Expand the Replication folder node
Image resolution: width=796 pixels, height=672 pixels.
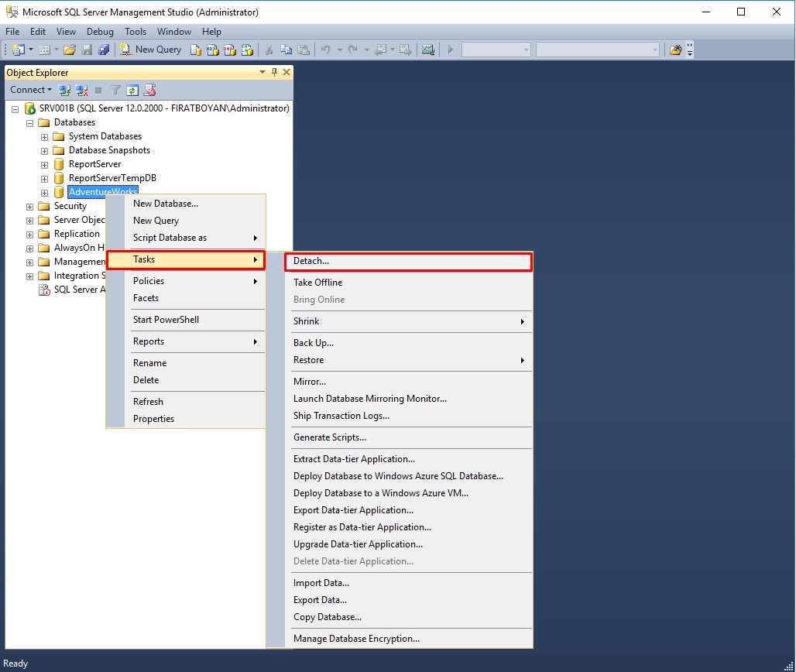pyautogui.click(x=30, y=235)
